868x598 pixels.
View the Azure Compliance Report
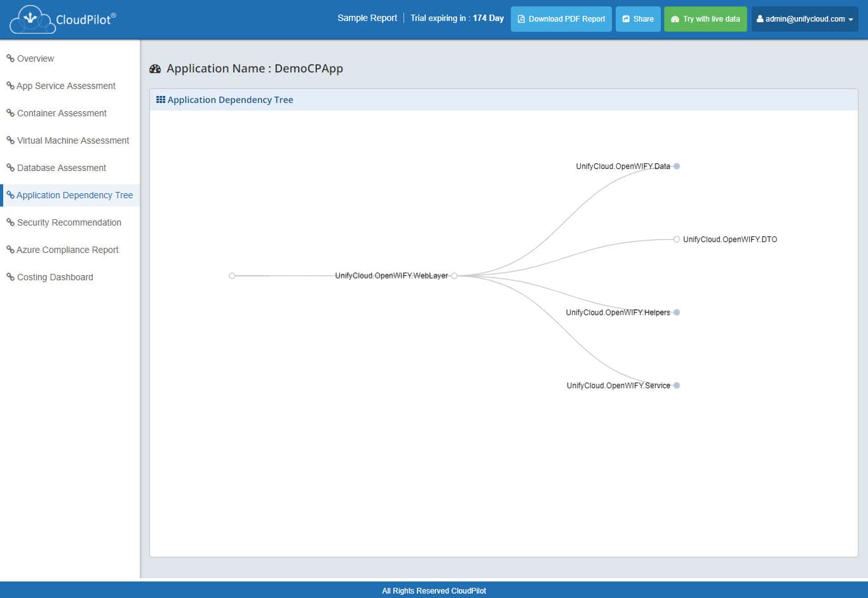point(67,250)
